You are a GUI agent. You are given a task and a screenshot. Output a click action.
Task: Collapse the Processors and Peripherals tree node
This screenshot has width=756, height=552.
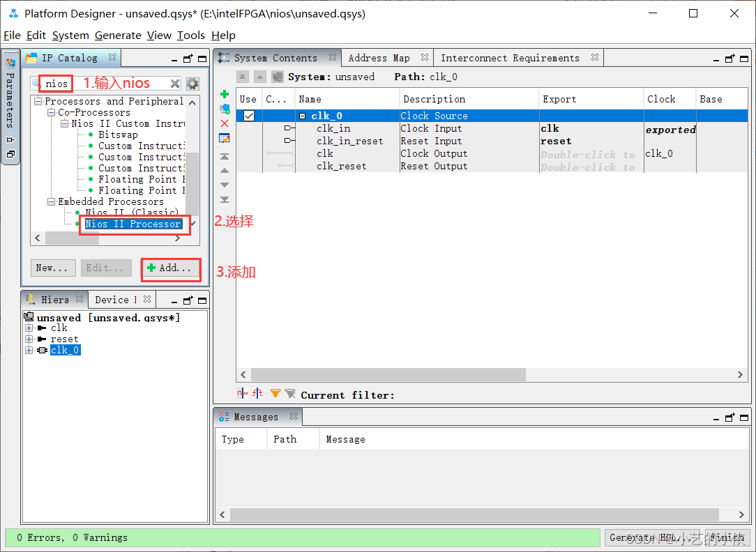click(38, 101)
